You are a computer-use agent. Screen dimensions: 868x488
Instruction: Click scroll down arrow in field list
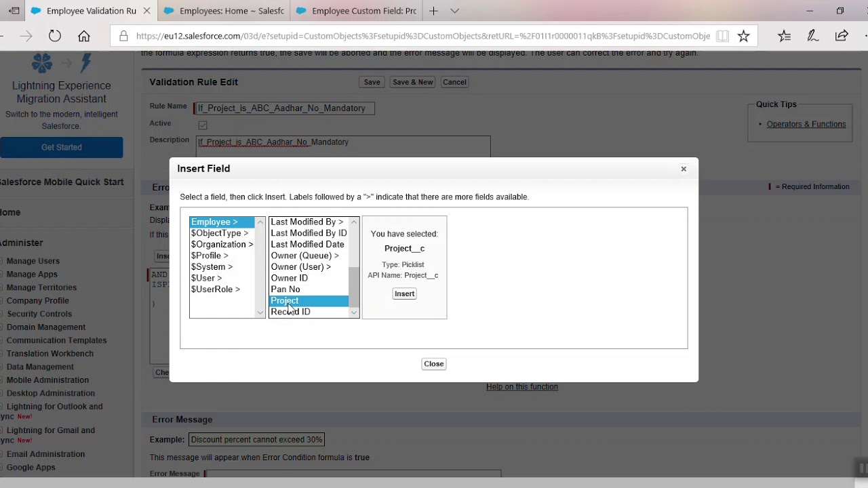(353, 312)
